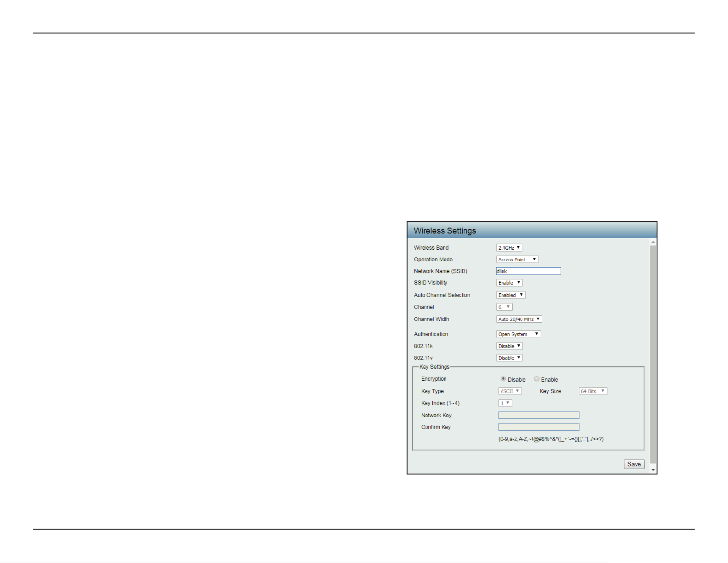728x563 pixels.
Task: Open the Wireless Band dropdown
Action: (x=509, y=248)
